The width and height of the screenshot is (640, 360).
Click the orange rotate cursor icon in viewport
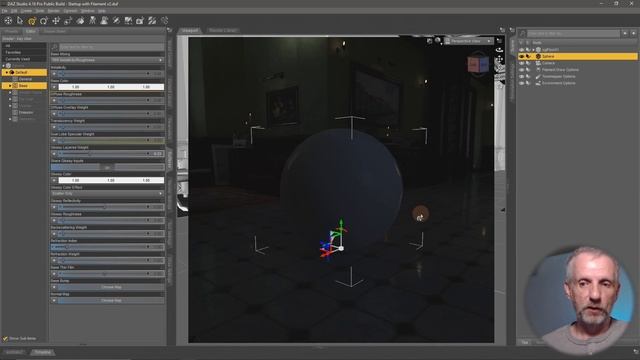[420, 214]
